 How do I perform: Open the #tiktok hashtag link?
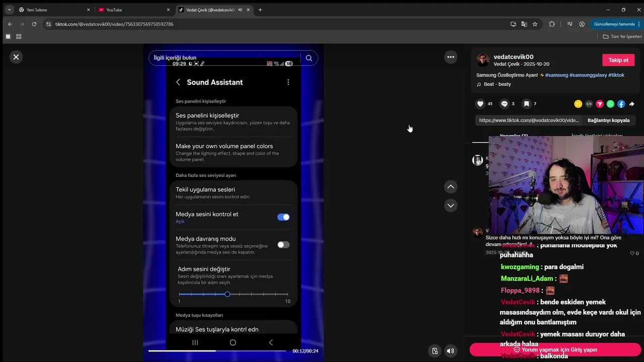pos(616,75)
